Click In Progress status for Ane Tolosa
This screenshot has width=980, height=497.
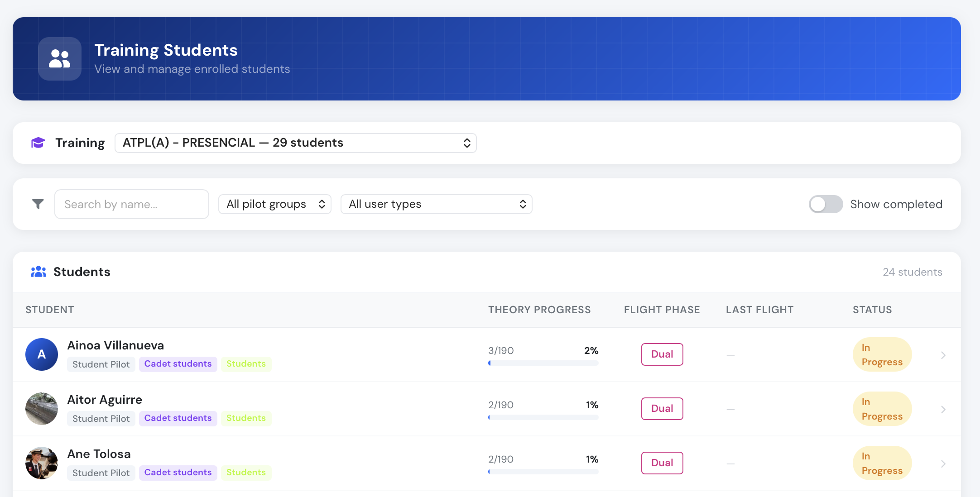(x=882, y=463)
